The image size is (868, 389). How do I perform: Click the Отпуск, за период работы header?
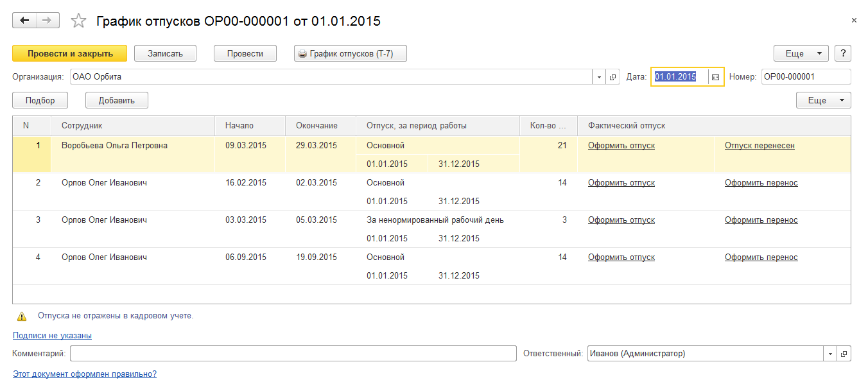pyautogui.click(x=438, y=126)
